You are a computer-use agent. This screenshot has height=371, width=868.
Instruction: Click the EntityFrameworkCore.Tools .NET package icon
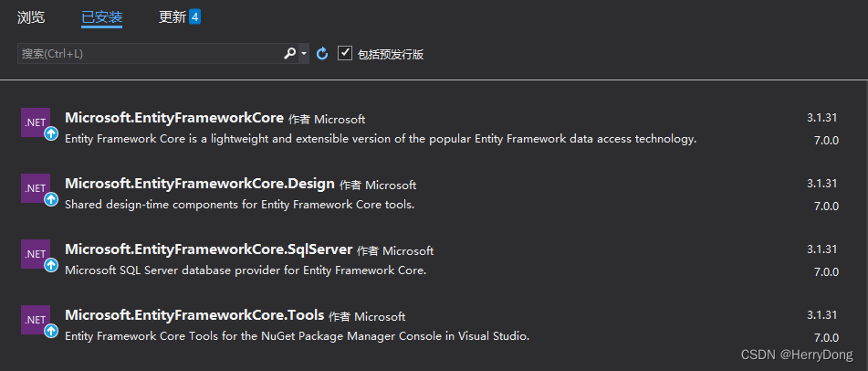(36, 320)
